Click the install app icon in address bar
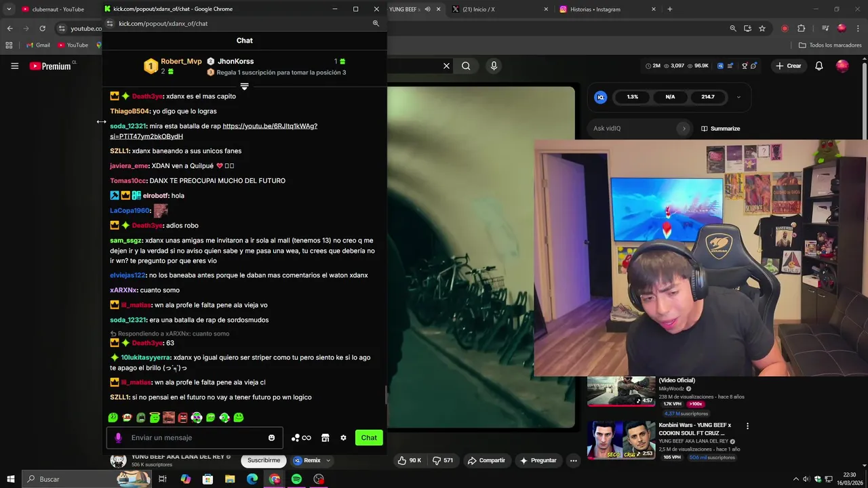Screen dimensions: 868x488 point(747,28)
